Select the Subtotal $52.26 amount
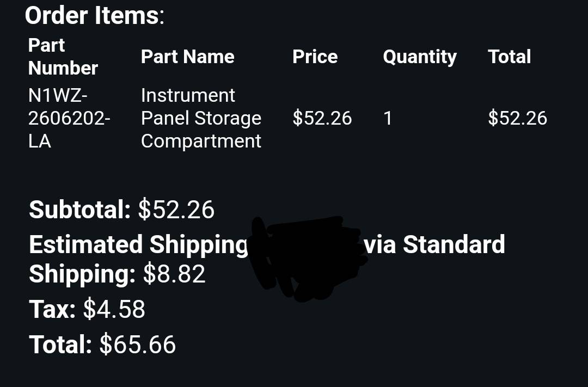Screen dimensions: 588x387 (x=176, y=209)
